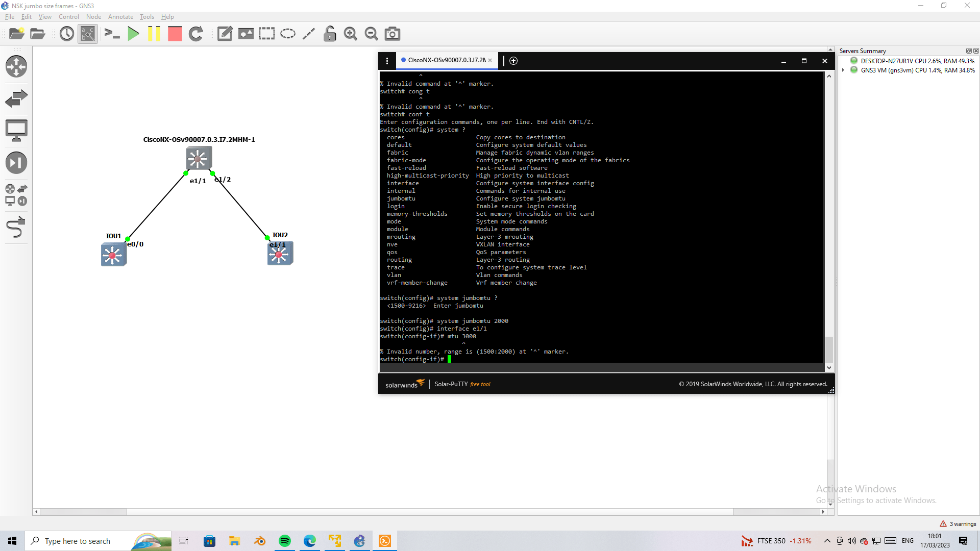
Task: Click the Suspend all nodes icon
Action: pos(154,34)
